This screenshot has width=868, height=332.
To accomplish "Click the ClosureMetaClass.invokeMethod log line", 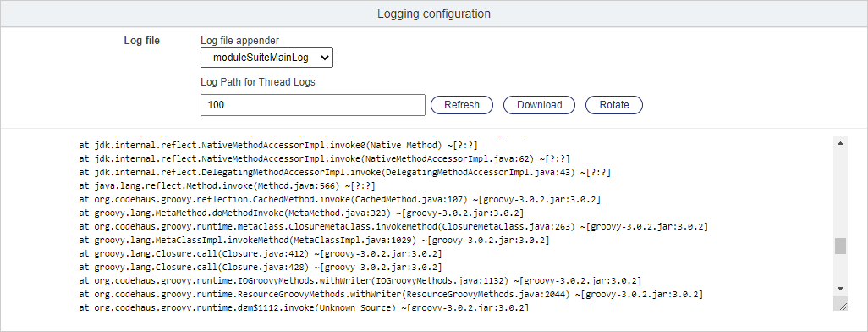I will [x=393, y=227].
